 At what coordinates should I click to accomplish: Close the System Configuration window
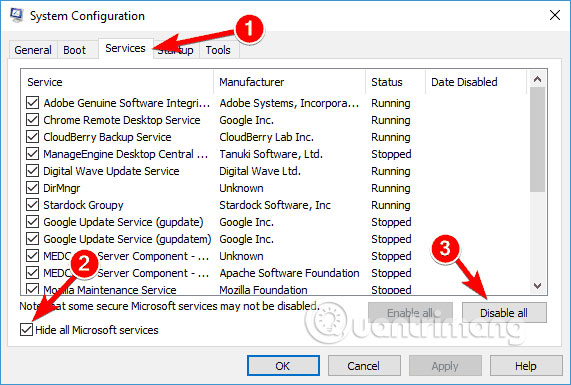555,15
